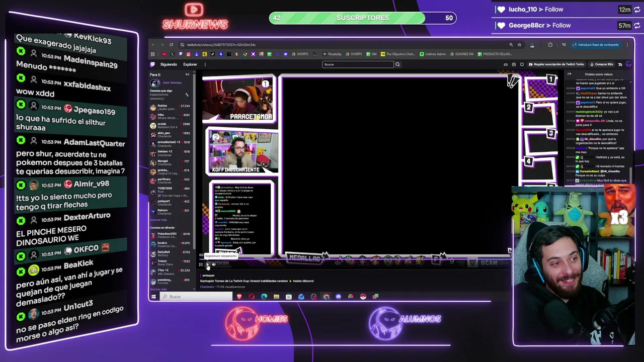
Task: Open Trebor channel in sidebar
Action: pyautogui.click(x=171, y=262)
